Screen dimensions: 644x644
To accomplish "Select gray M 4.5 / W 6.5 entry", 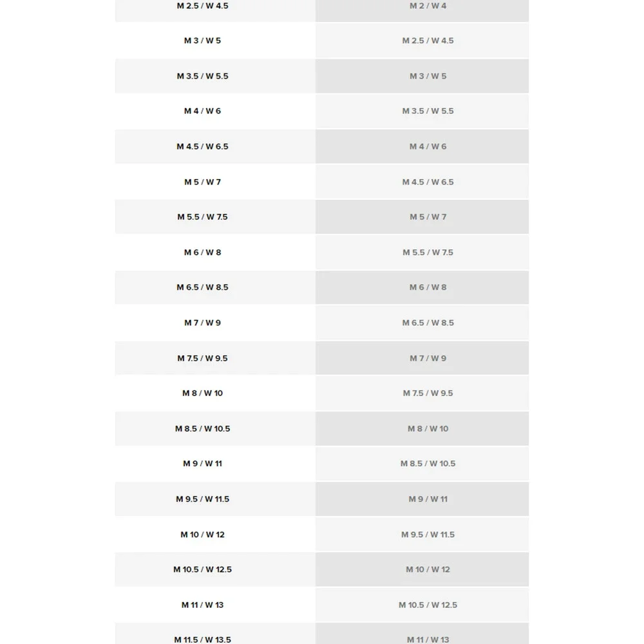I will point(428,182).
